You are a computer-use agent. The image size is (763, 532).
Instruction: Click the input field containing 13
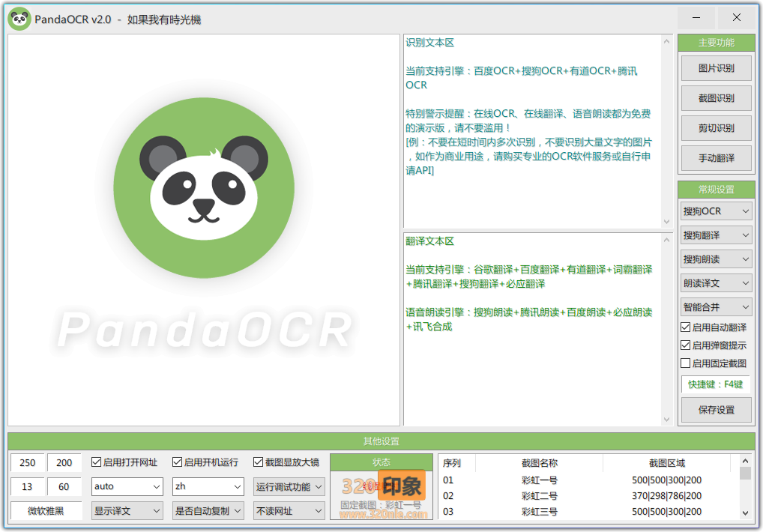tap(27, 487)
